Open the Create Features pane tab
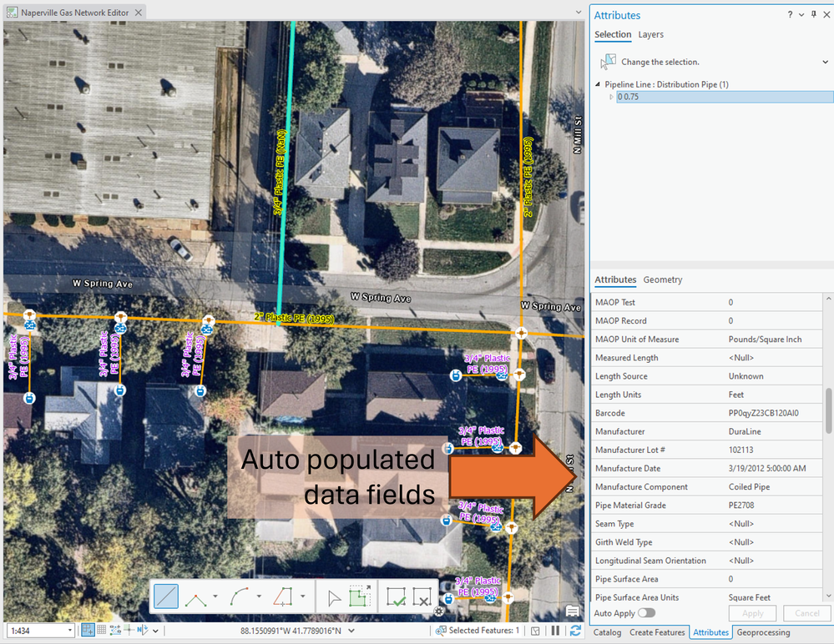Viewport: 834px width, 644px height. tap(657, 632)
